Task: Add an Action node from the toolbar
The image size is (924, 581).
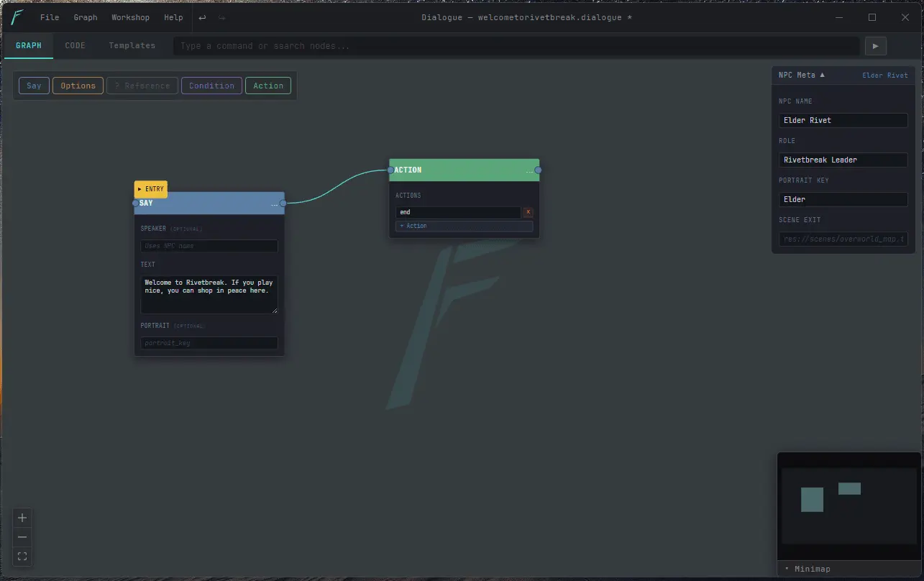Action: (268, 86)
